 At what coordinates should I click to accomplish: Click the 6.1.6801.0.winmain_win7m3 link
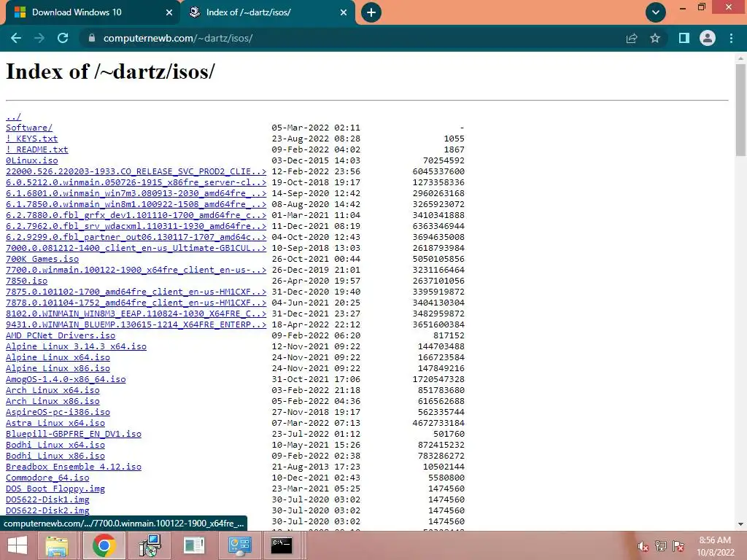click(x=136, y=193)
